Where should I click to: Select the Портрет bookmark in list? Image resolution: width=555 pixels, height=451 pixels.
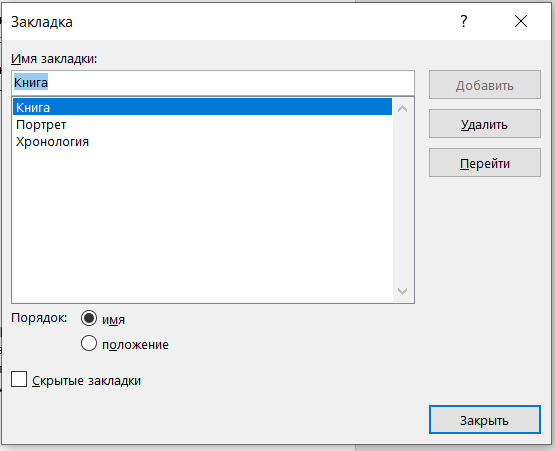pos(202,124)
